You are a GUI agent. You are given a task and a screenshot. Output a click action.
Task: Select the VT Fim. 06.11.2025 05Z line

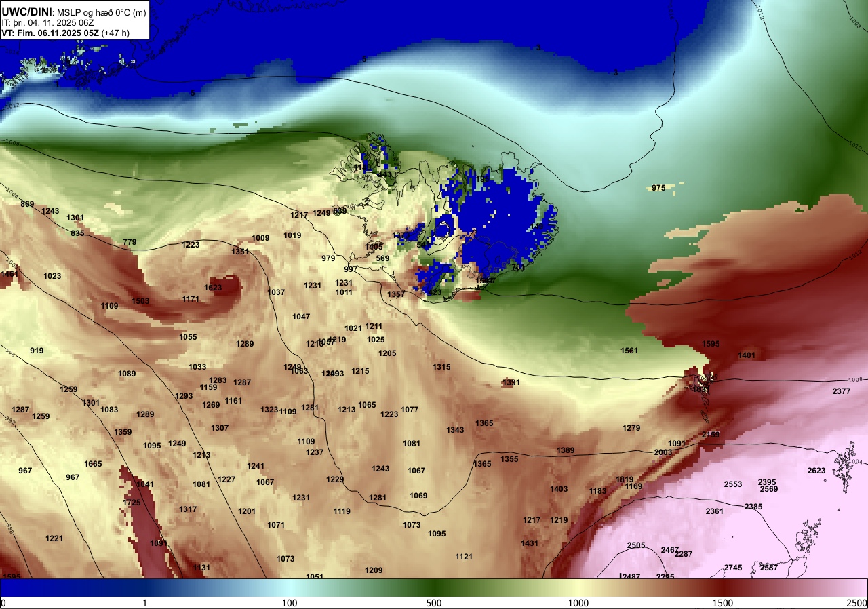point(66,33)
